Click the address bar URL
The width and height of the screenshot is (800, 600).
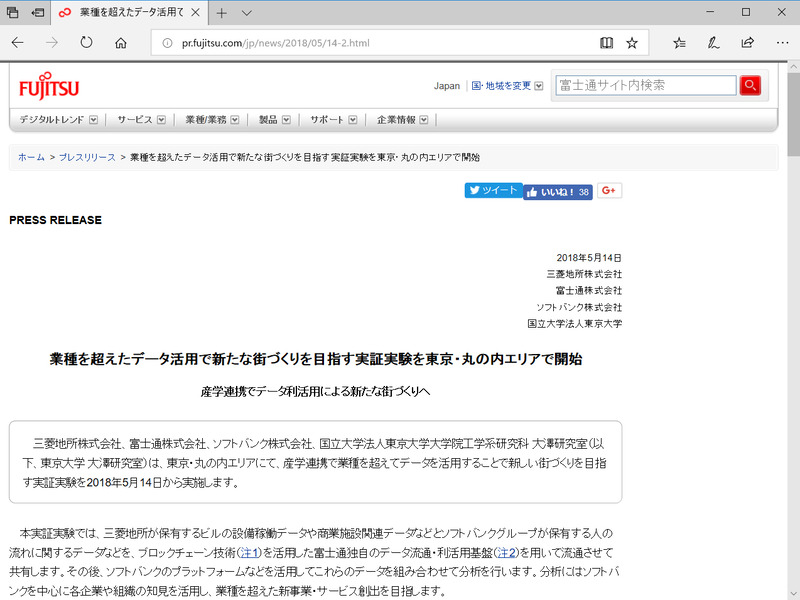pos(276,43)
